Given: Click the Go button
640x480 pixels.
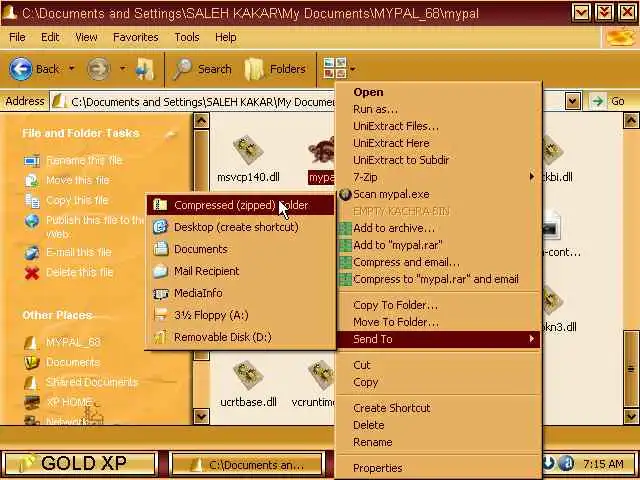Looking at the screenshot, I should (609, 101).
